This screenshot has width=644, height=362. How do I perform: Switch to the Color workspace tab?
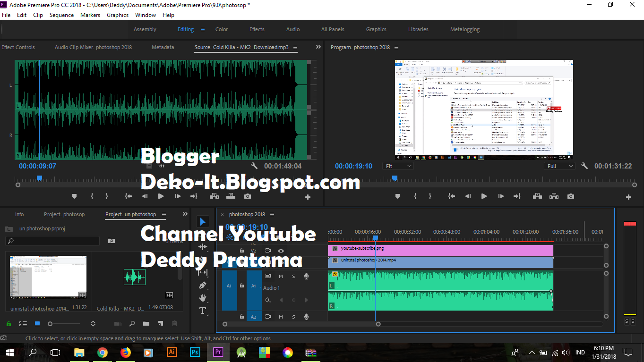222,29
